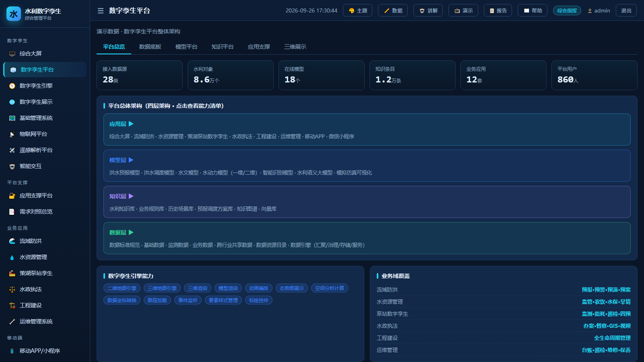Click the 综合指挥 pill button

(567, 10)
